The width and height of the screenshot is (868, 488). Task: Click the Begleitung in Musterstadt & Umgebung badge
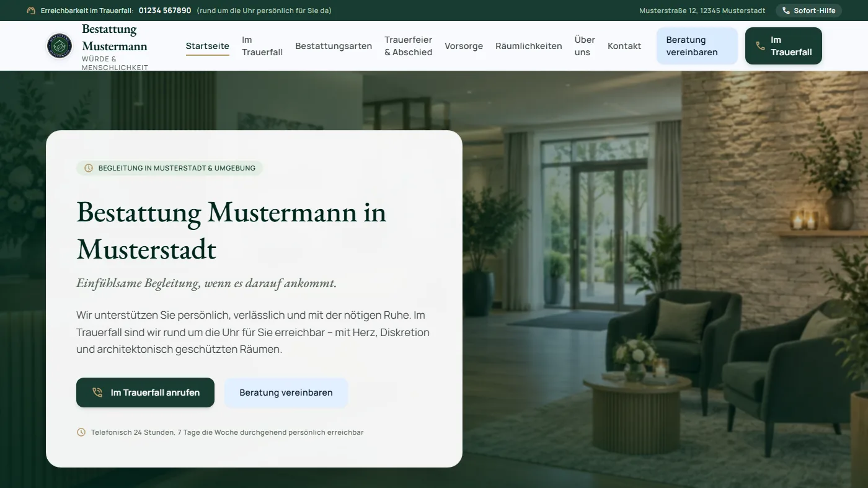(169, 168)
